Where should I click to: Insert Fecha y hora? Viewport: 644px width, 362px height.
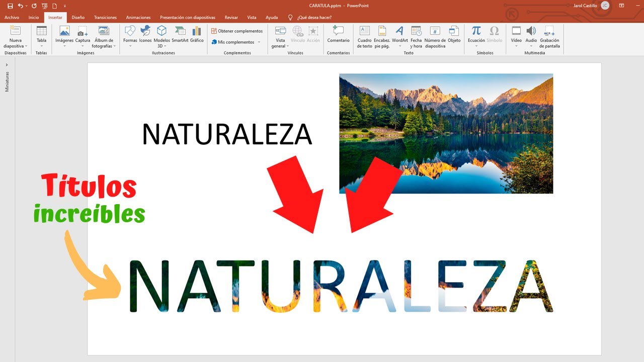coord(416,37)
